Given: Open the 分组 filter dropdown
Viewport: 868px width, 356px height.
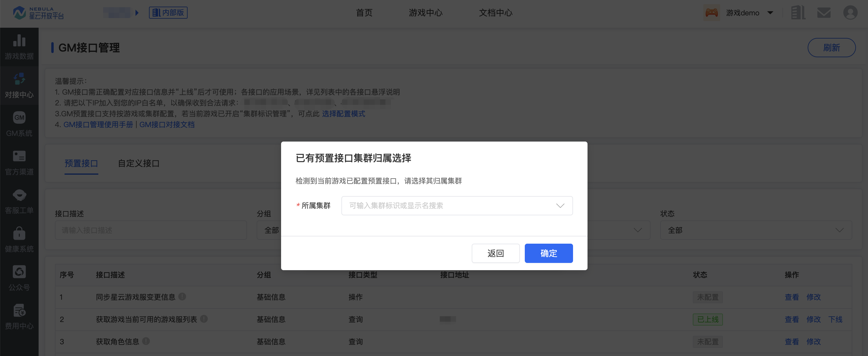Looking at the screenshot, I should coord(268,230).
